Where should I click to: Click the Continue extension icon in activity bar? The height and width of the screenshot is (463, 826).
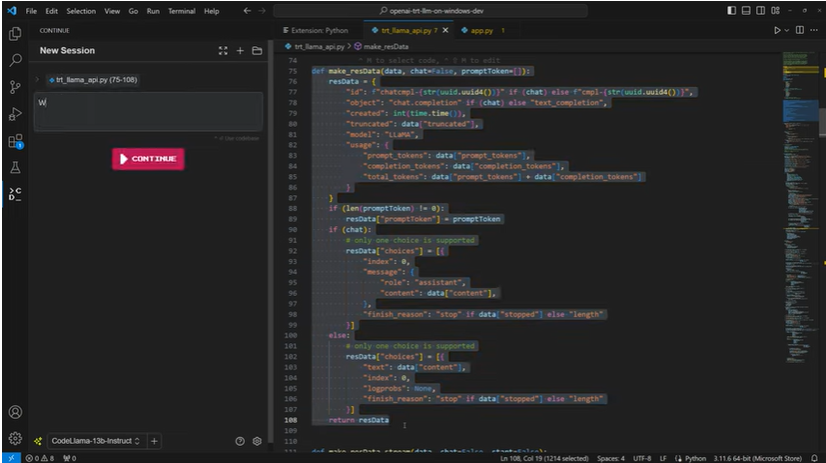tap(15, 193)
